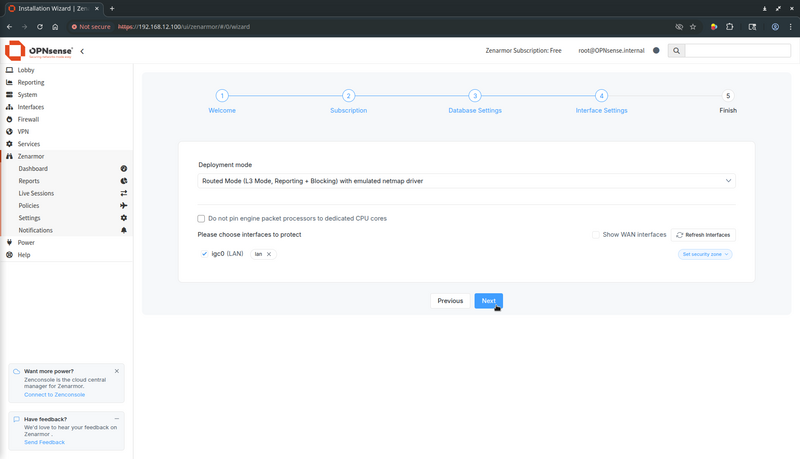Open the Reporting sidebar section
The width and height of the screenshot is (800, 459).
[x=31, y=82]
